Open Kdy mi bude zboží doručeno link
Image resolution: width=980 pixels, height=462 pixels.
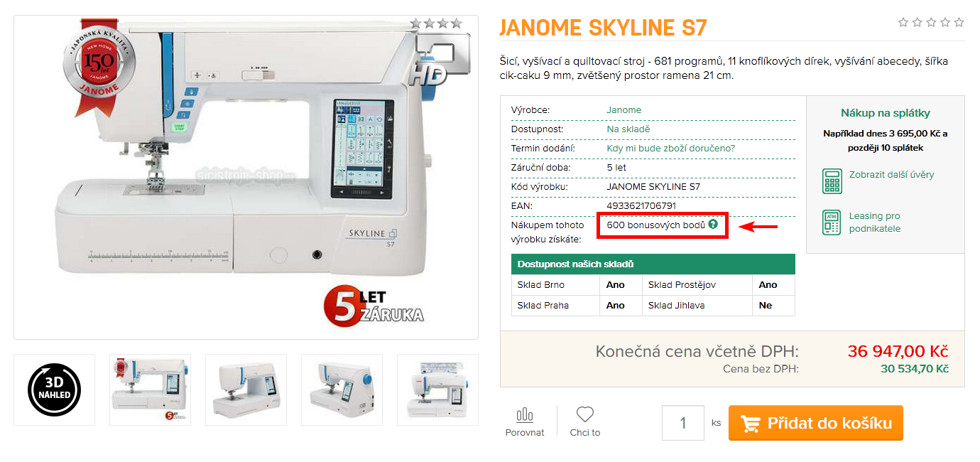coord(670,149)
